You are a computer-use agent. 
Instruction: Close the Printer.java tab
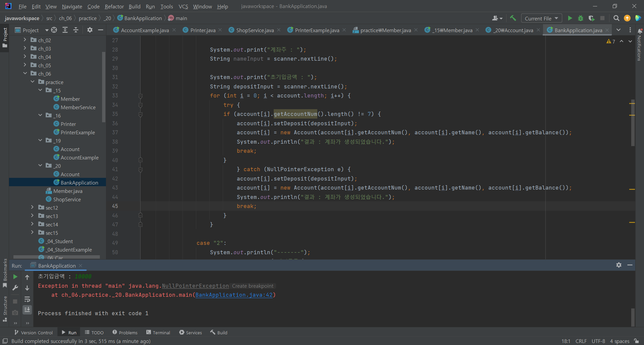click(x=220, y=30)
